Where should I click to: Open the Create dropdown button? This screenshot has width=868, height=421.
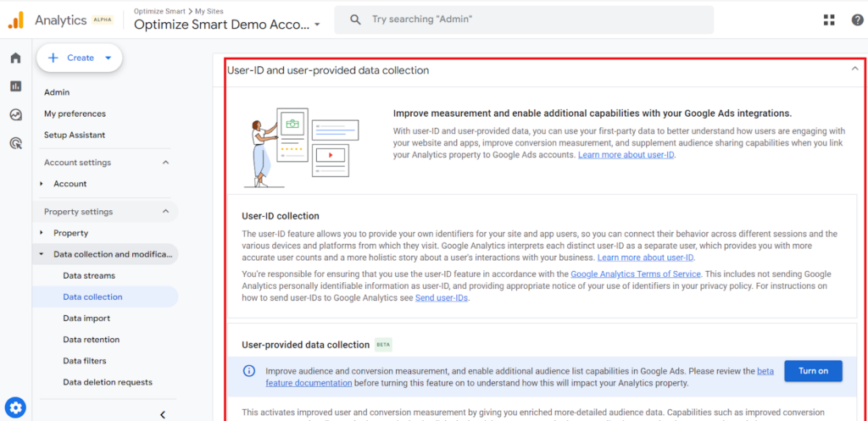[79, 58]
